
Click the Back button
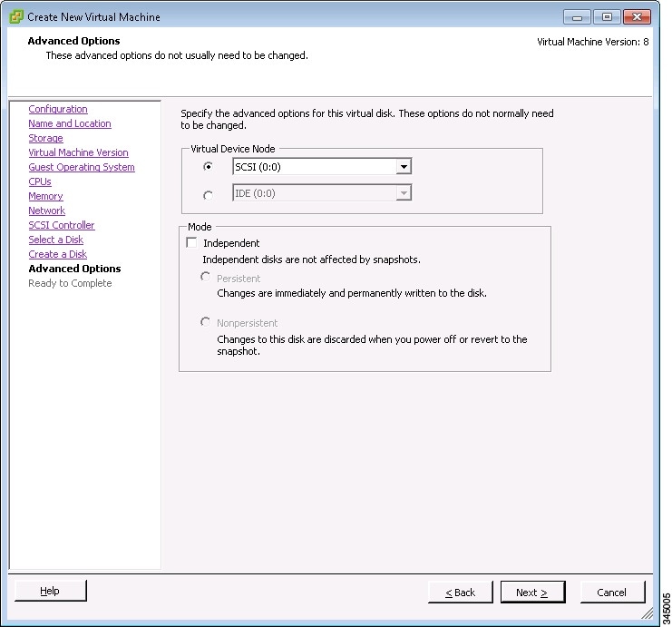[461, 593]
